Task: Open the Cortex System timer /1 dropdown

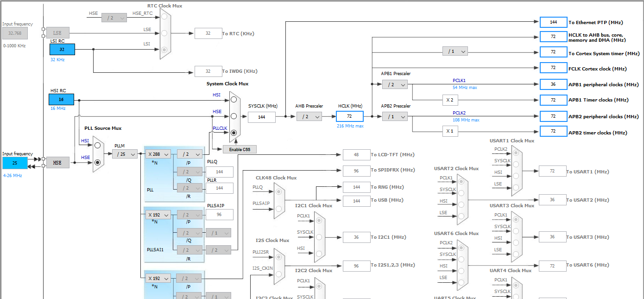Action: (x=455, y=51)
